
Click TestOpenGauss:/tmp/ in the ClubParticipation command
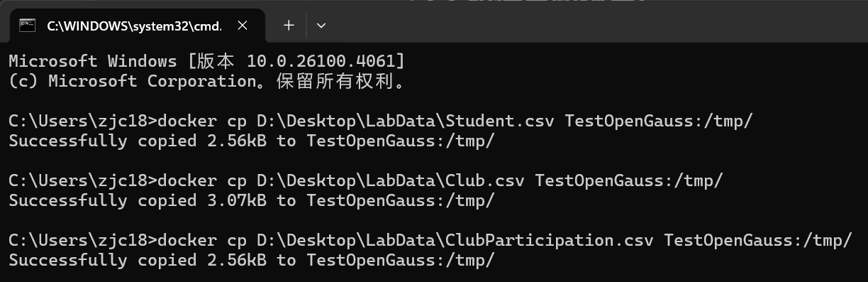757,240
